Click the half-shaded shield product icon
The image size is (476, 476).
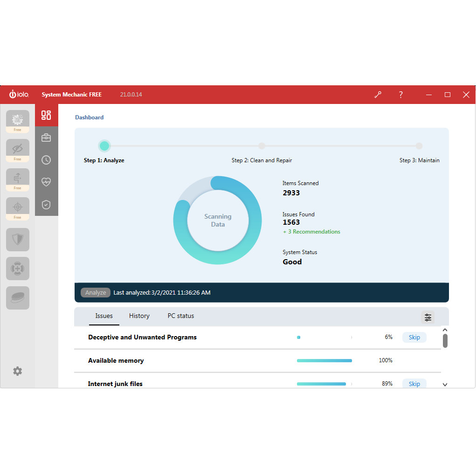click(x=18, y=240)
